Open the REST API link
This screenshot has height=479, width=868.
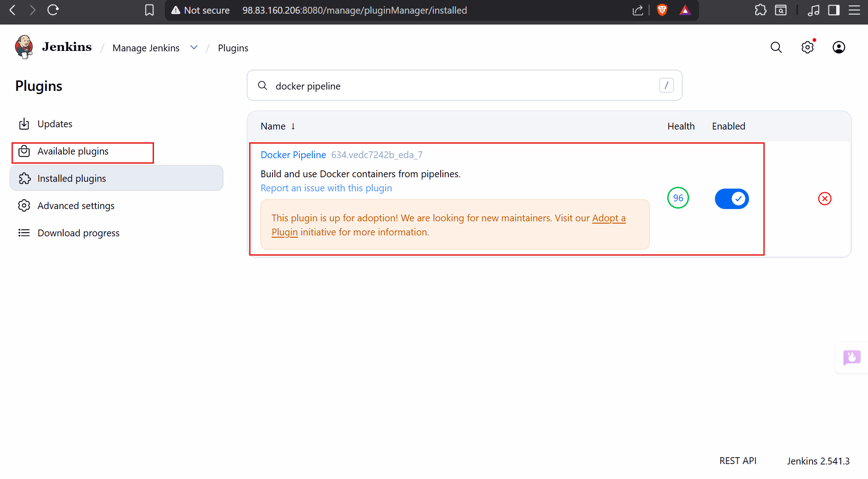coord(738,461)
